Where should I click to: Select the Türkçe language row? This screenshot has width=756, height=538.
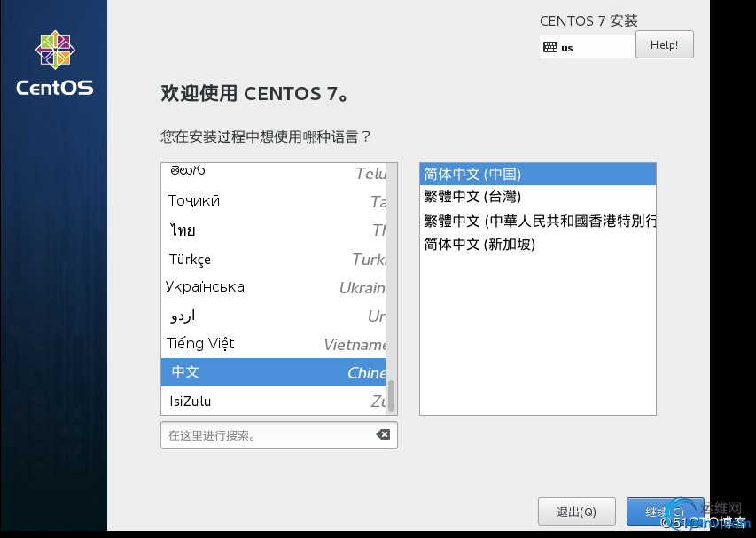point(273,259)
